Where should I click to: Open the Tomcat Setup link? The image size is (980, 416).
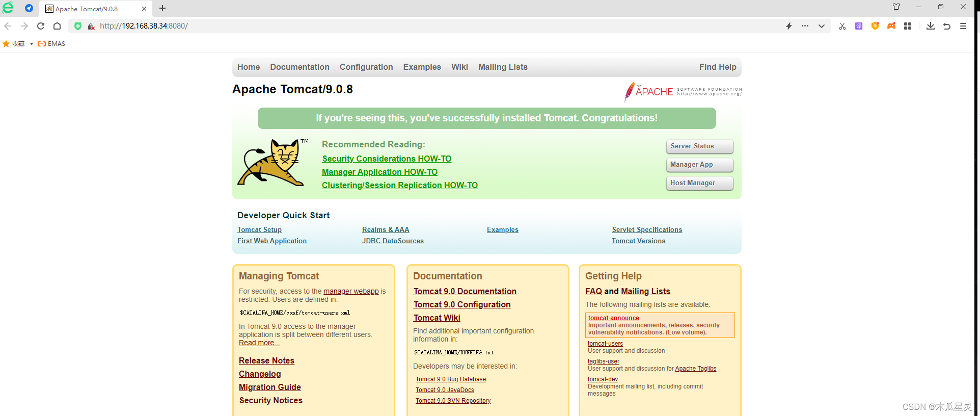tap(259, 230)
